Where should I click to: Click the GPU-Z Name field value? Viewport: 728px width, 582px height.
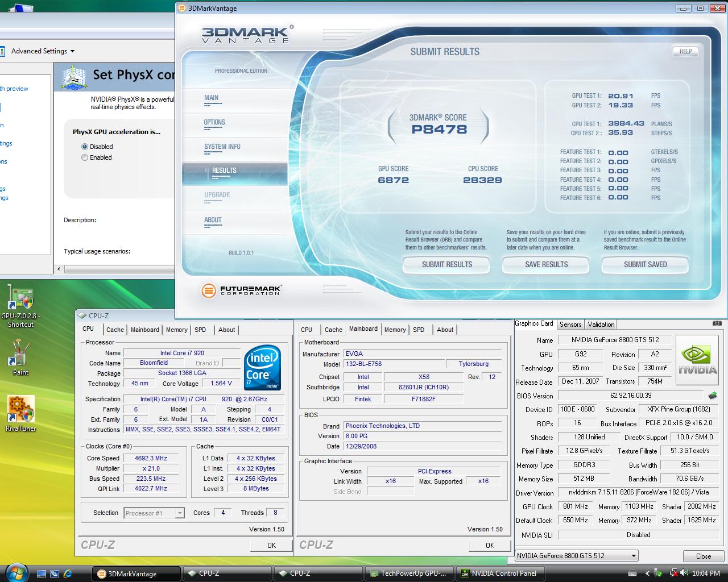click(614, 340)
